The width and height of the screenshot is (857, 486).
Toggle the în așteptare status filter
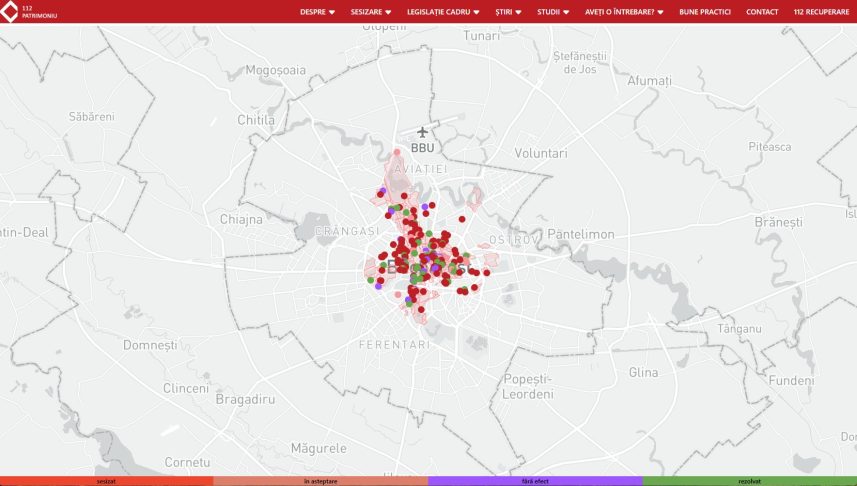point(320,481)
